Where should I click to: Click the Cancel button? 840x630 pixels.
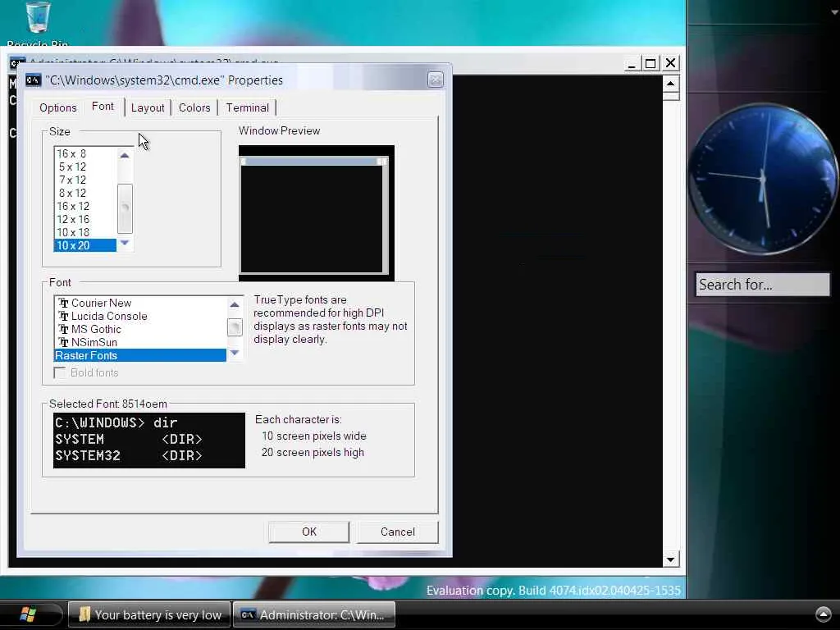pyautogui.click(x=398, y=532)
